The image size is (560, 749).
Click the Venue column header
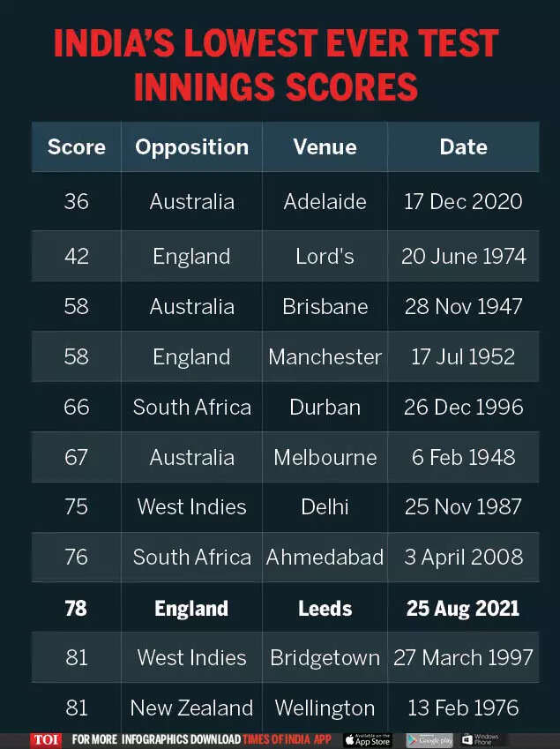[325, 147]
